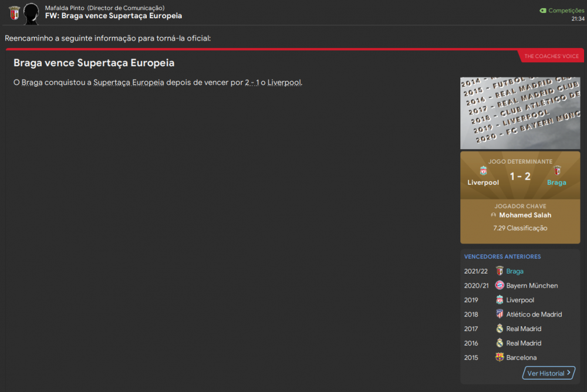Open Mohamed Salah key player profile

tap(525, 215)
